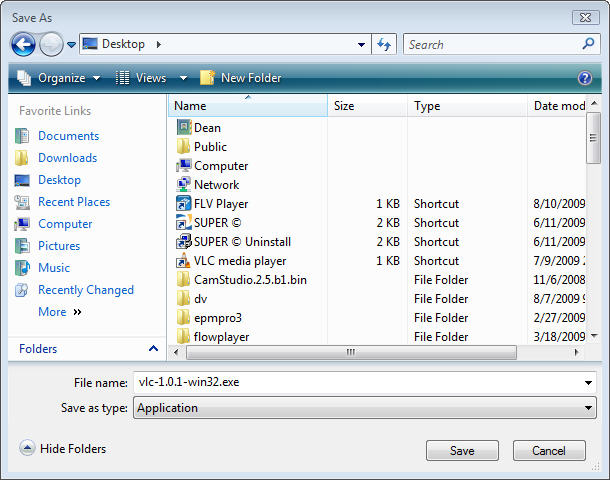Create a New Folder from the toolbar

coord(240,78)
